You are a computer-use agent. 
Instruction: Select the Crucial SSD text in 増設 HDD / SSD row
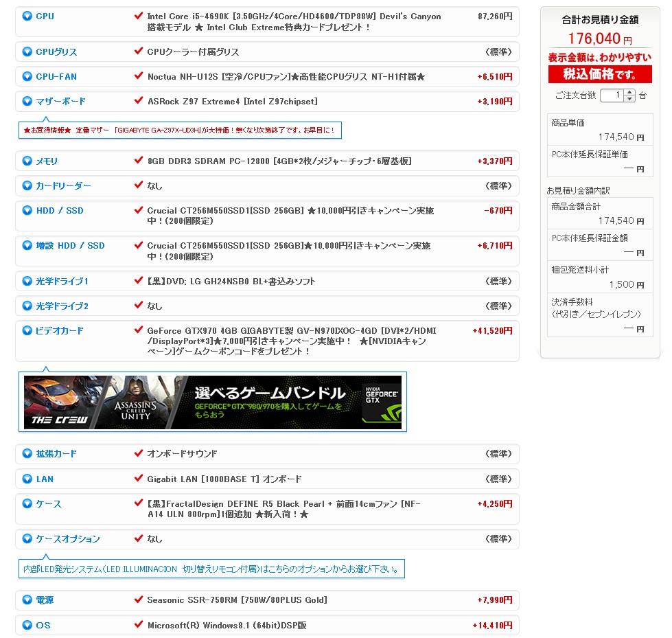pyautogui.click(x=288, y=251)
